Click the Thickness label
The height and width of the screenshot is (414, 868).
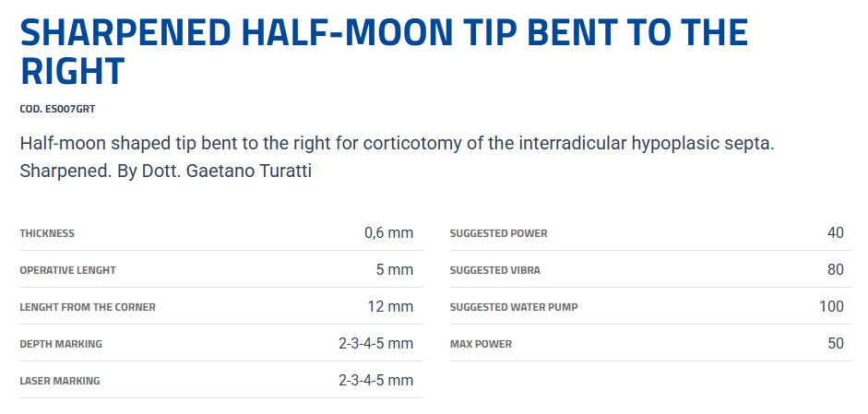47,233
